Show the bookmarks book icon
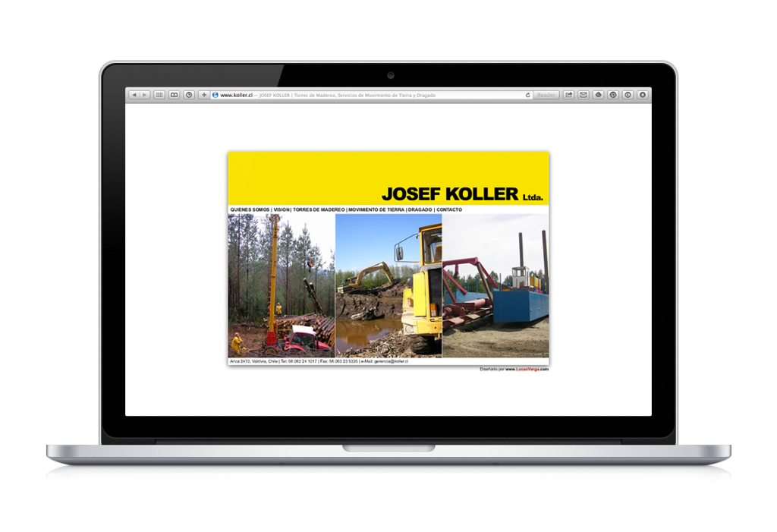Viewport: 777px width, 532px height. click(174, 95)
